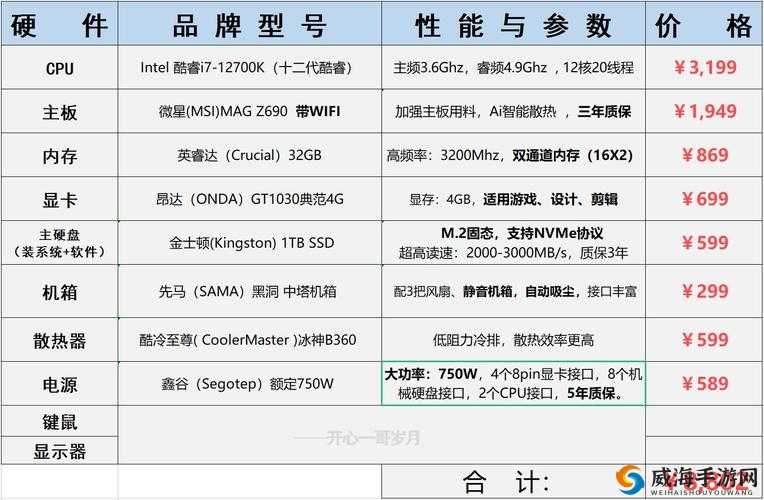
Task: Click the 机箱 row label
Action: (x=59, y=291)
